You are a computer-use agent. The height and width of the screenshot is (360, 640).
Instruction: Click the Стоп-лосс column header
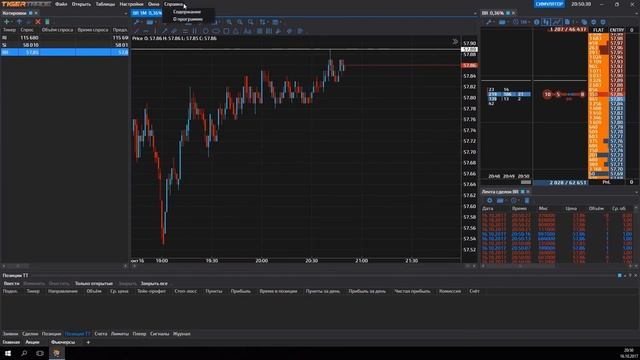(186, 291)
